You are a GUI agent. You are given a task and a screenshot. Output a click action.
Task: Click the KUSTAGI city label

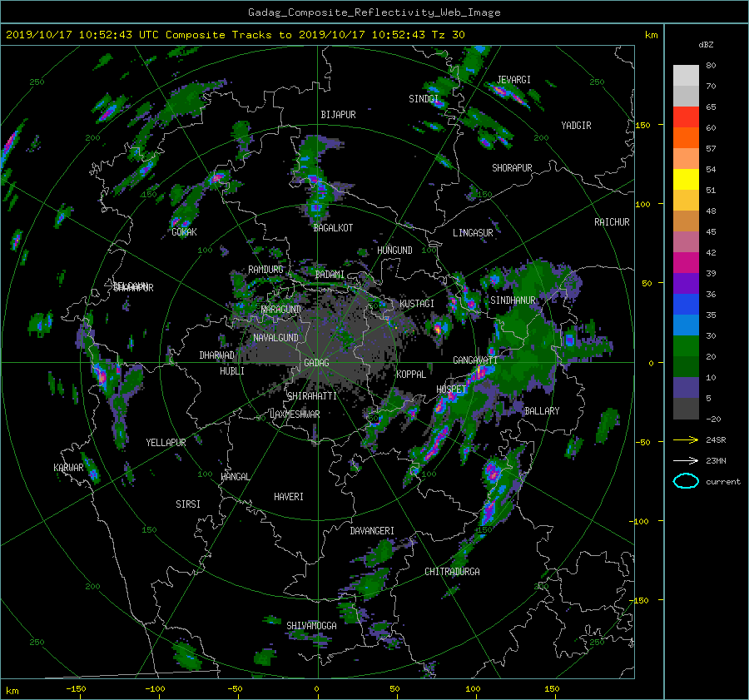click(417, 304)
